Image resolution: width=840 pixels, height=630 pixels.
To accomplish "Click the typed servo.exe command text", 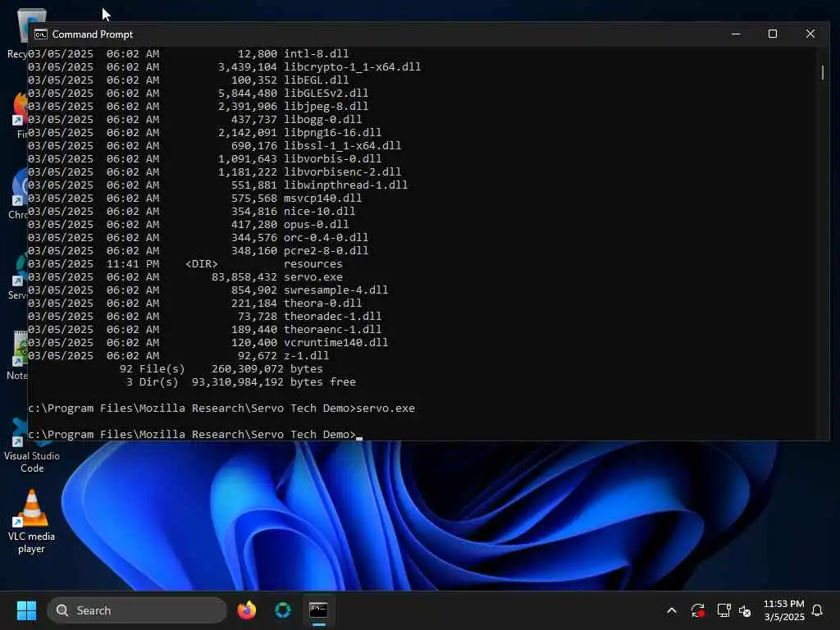I will (x=386, y=409).
